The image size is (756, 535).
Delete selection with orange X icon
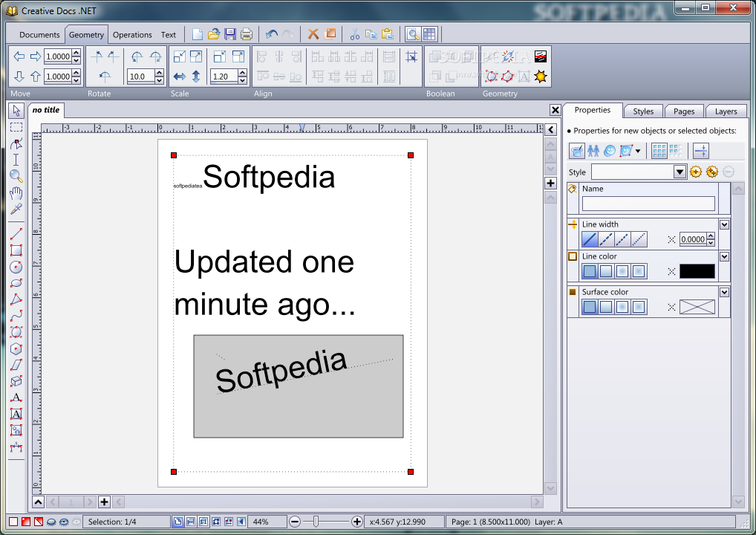pos(313,34)
